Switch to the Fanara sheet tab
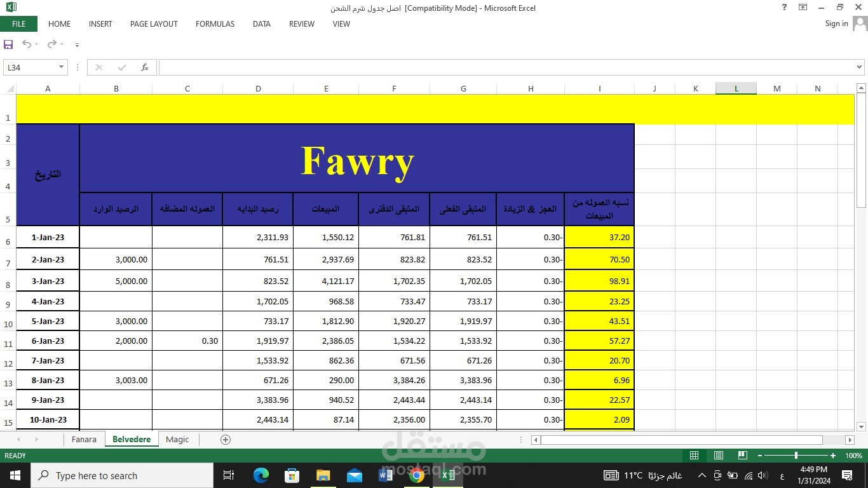Viewport: 868px width, 488px height. (x=84, y=439)
